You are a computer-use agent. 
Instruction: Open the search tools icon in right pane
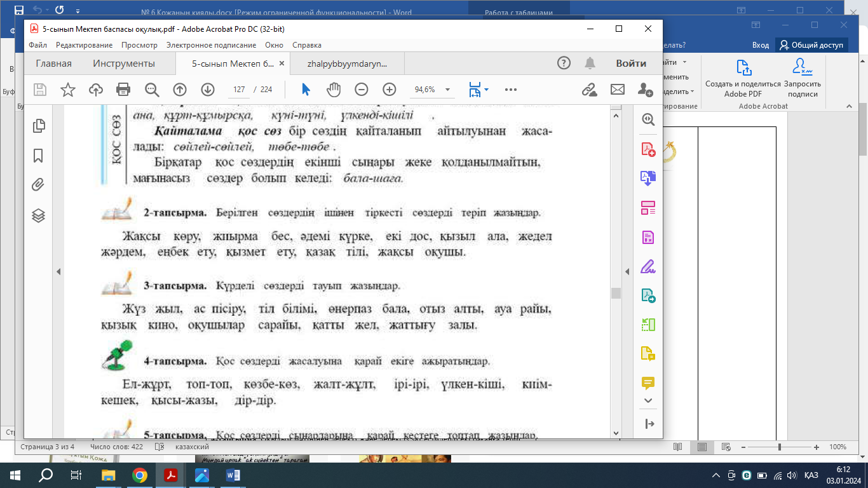pyautogui.click(x=648, y=119)
